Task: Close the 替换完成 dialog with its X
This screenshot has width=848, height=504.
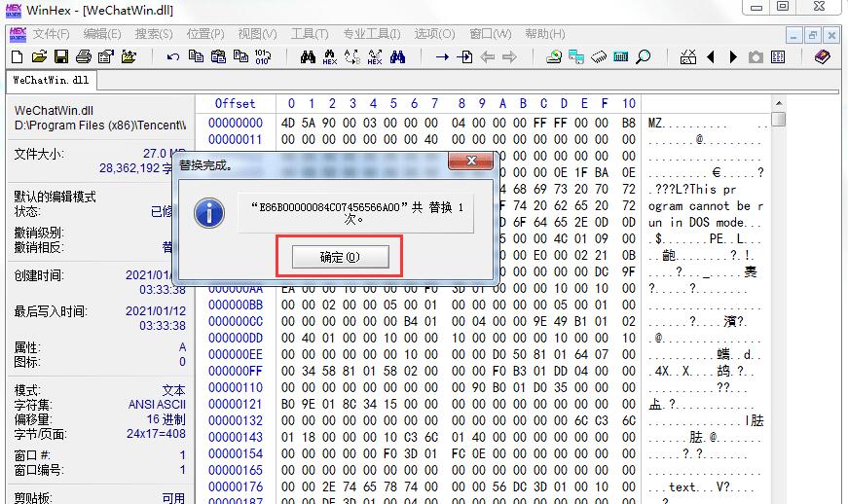Action: (472, 162)
